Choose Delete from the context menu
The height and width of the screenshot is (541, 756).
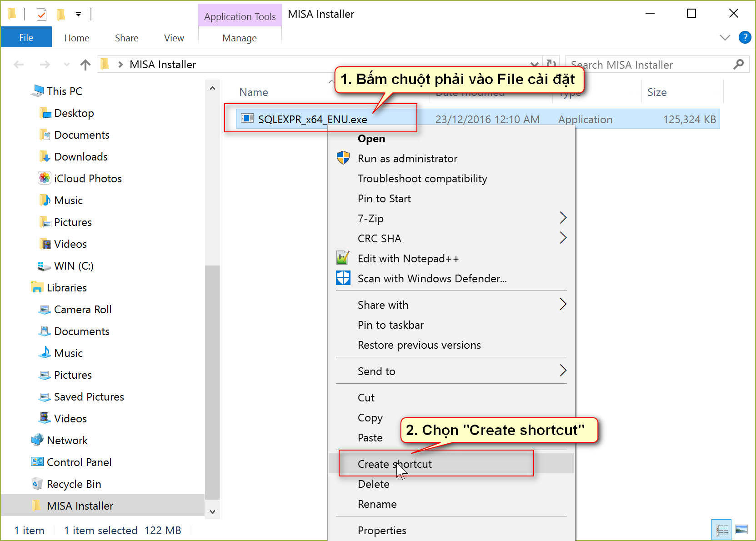click(x=373, y=484)
